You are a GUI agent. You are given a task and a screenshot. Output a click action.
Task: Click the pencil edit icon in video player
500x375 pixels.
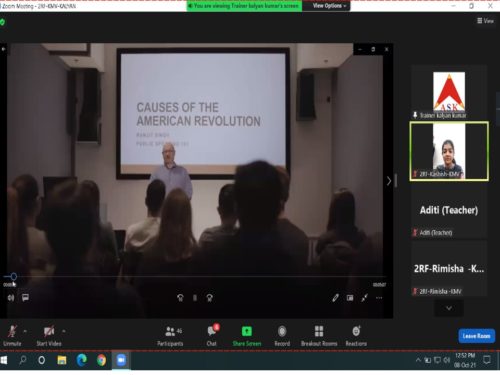point(335,298)
